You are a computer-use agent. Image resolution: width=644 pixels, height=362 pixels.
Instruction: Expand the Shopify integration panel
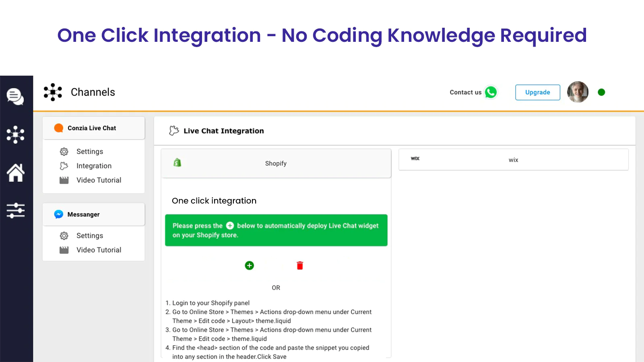pyautogui.click(x=276, y=163)
